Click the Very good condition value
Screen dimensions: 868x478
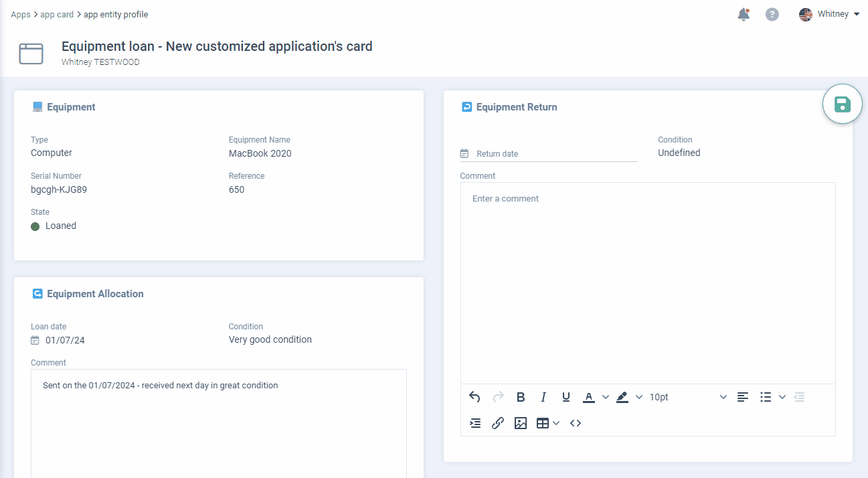click(x=270, y=339)
